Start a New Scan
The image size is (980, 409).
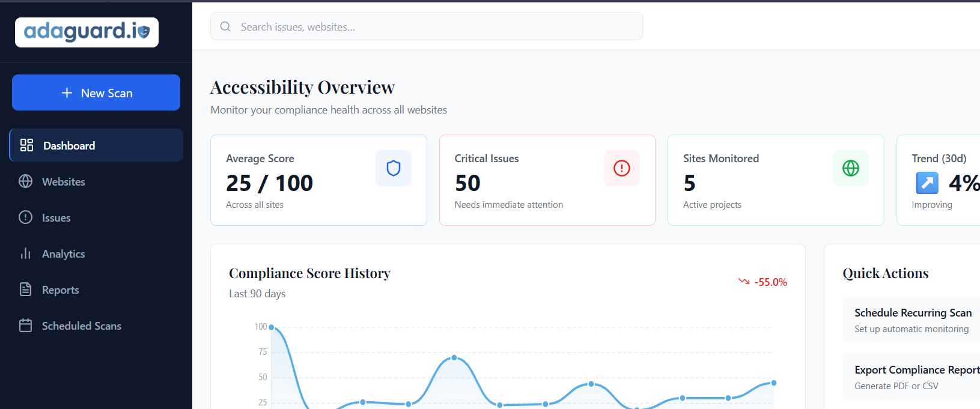pos(96,92)
